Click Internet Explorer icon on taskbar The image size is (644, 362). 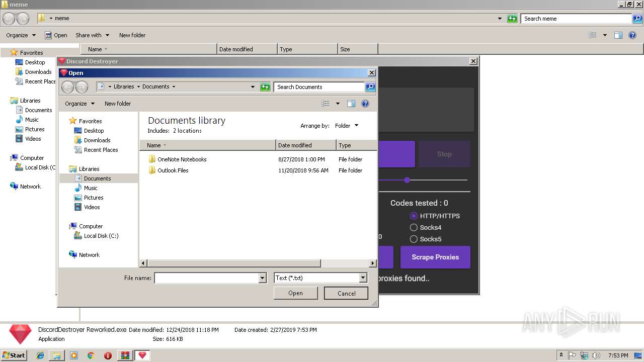(x=40, y=355)
